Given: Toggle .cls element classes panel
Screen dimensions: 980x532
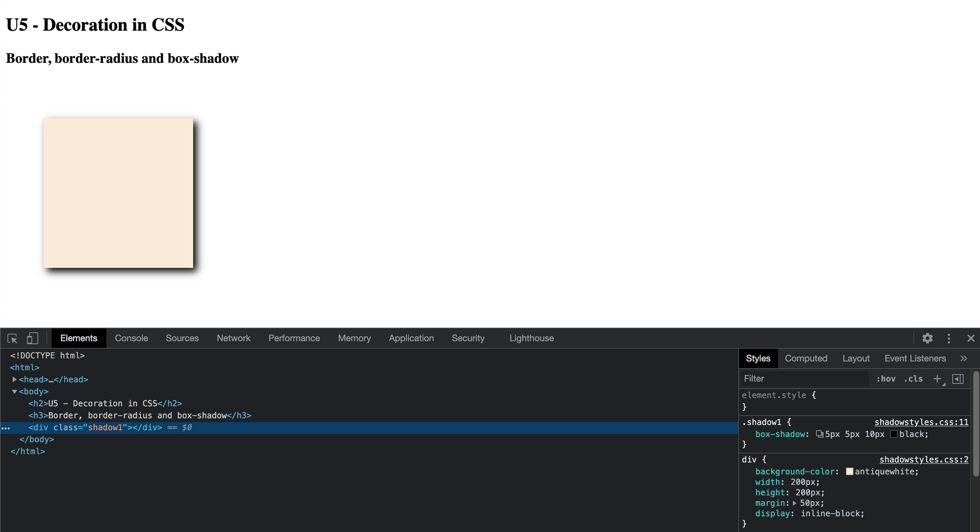Looking at the screenshot, I should [x=913, y=379].
